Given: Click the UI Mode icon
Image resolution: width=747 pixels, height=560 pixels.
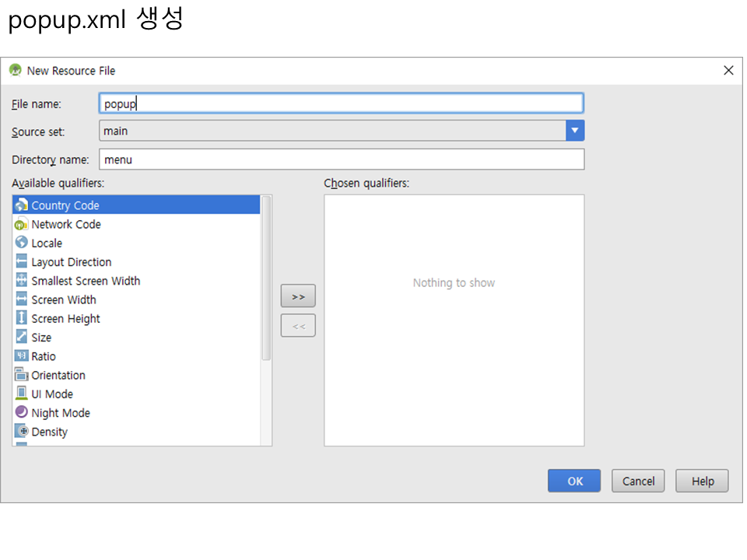Looking at the screenshot, I should tap(21, 394).
